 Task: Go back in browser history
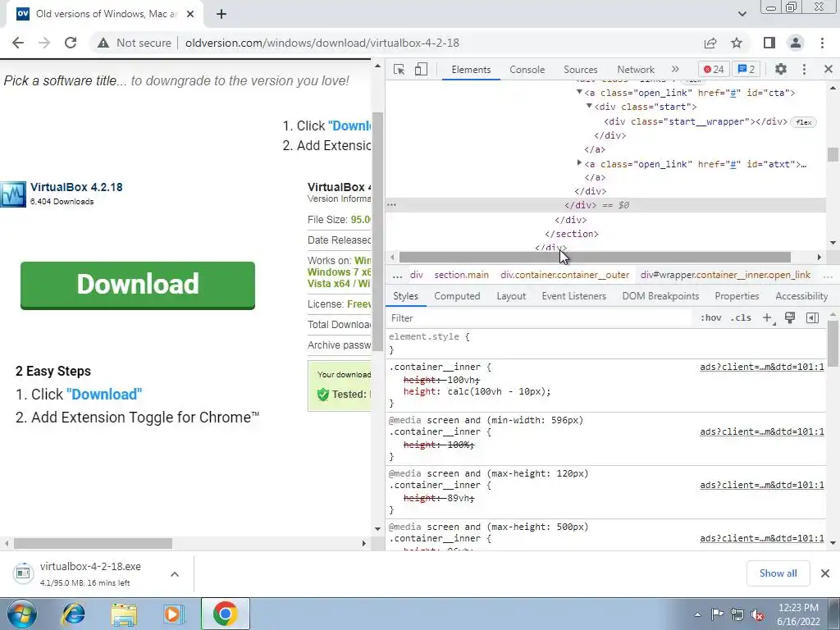[x=18, y=43]
